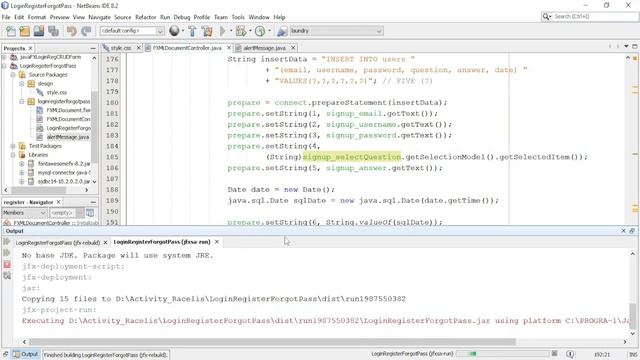Open the Members dropdown in Navigator
This screenshot has width=640, height=360.
(x=43, y=213)
